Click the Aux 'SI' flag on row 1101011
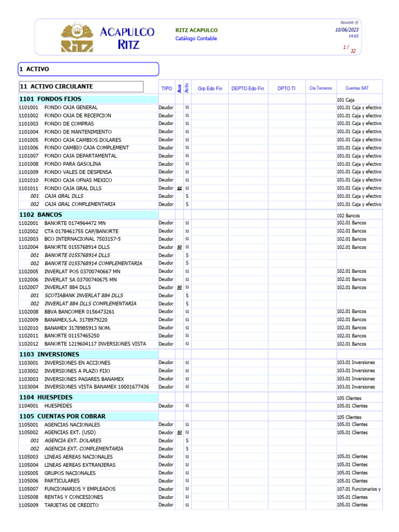This screenshot has width=399, height=532. (179, 188)
